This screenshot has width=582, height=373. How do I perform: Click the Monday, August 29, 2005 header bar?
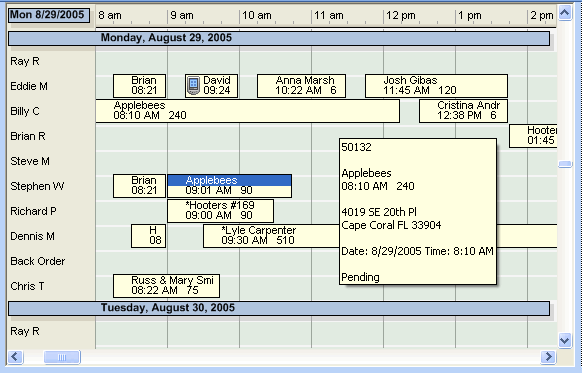(279, 38)
